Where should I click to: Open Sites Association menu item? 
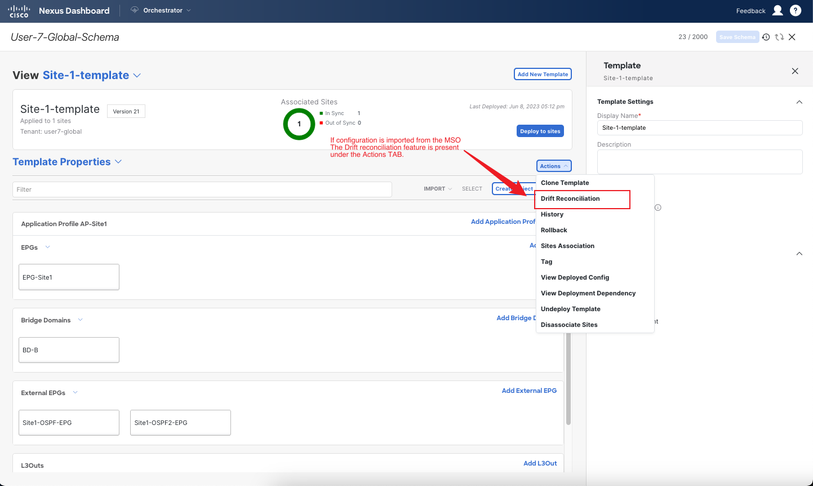(x=567, y=246)
